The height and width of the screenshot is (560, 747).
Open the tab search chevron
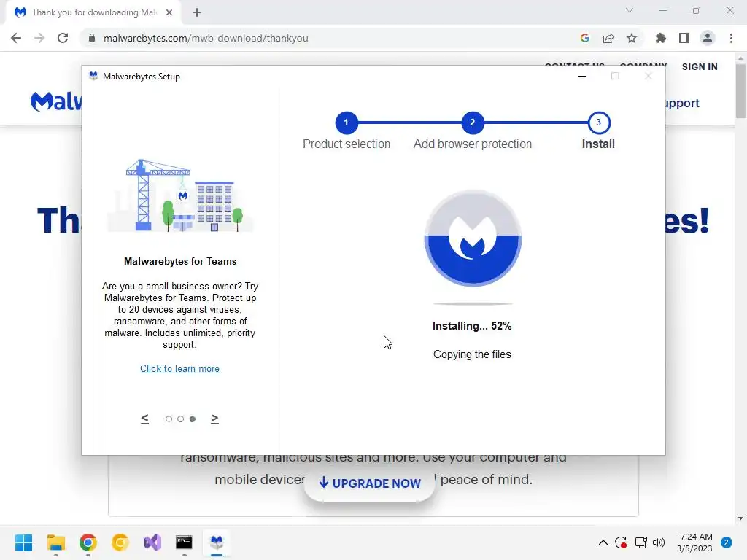point(630,10)
